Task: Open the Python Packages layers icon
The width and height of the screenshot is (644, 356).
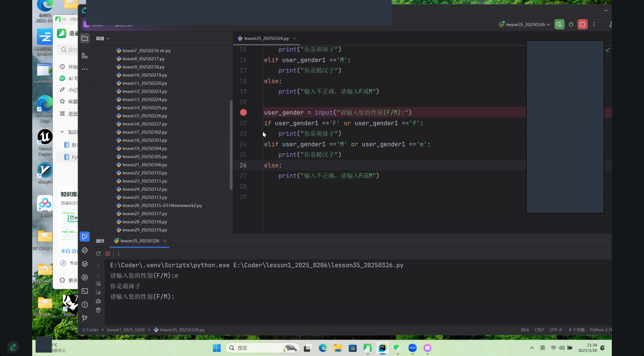Action: [x=85, y=264]
